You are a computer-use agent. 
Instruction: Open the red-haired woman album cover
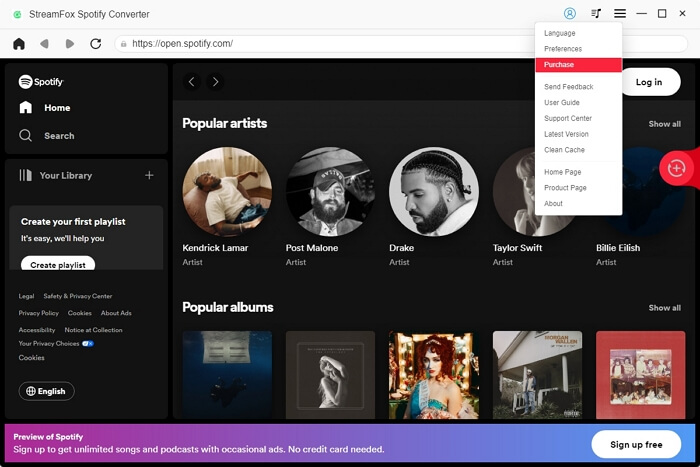click(x=434, y=375)
